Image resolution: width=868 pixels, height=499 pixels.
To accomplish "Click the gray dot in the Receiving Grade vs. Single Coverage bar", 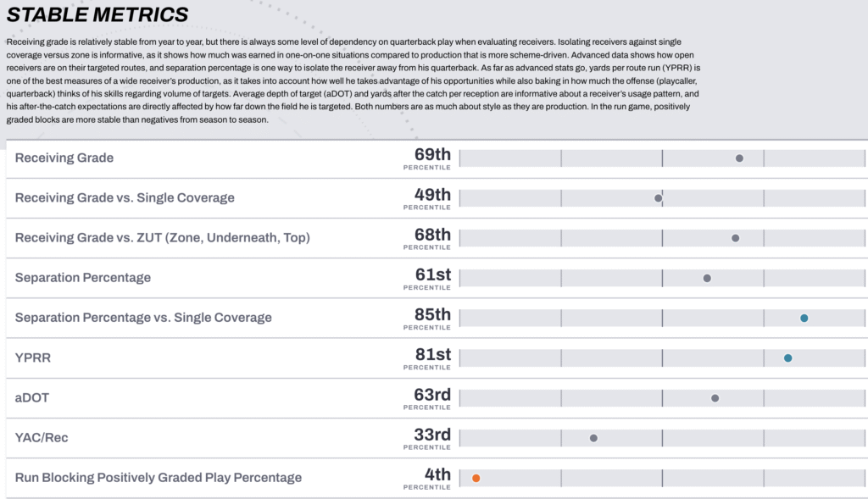I will pos(658,198).
